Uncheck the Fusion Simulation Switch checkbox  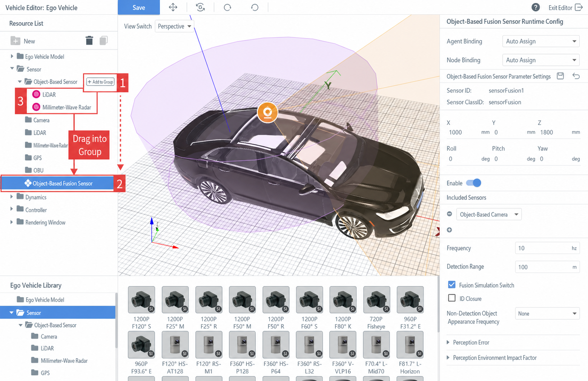[452, 285]
